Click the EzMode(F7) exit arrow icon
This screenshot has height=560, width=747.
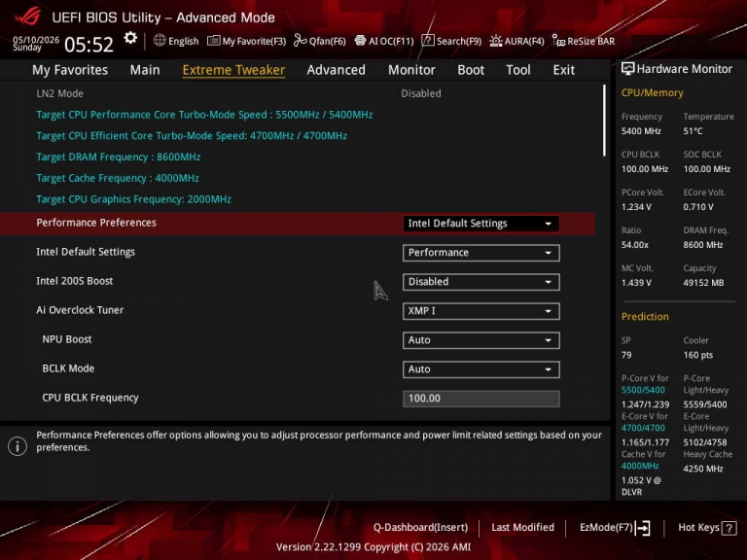click(643, 528)
